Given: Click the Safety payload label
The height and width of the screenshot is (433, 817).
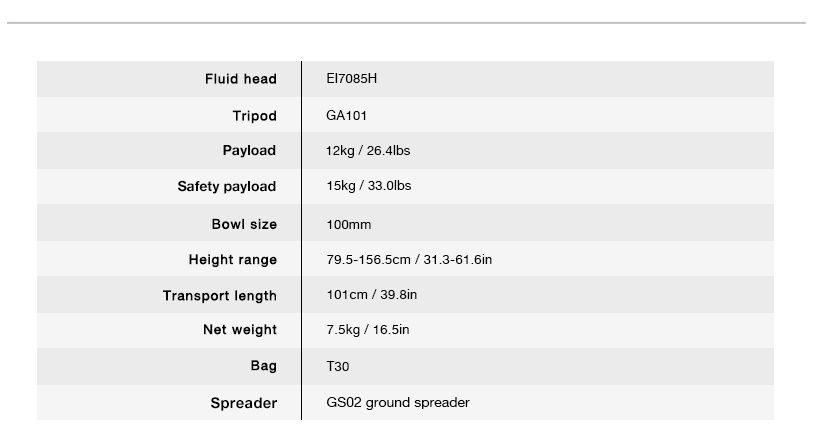Looking at the screenshot, I should 227,187.
